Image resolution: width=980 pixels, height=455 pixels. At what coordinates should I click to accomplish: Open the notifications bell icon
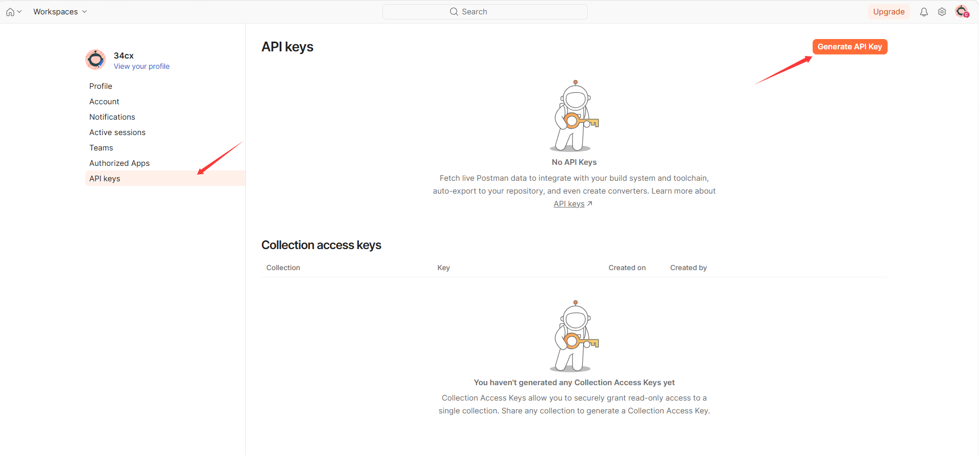[924, 12]
